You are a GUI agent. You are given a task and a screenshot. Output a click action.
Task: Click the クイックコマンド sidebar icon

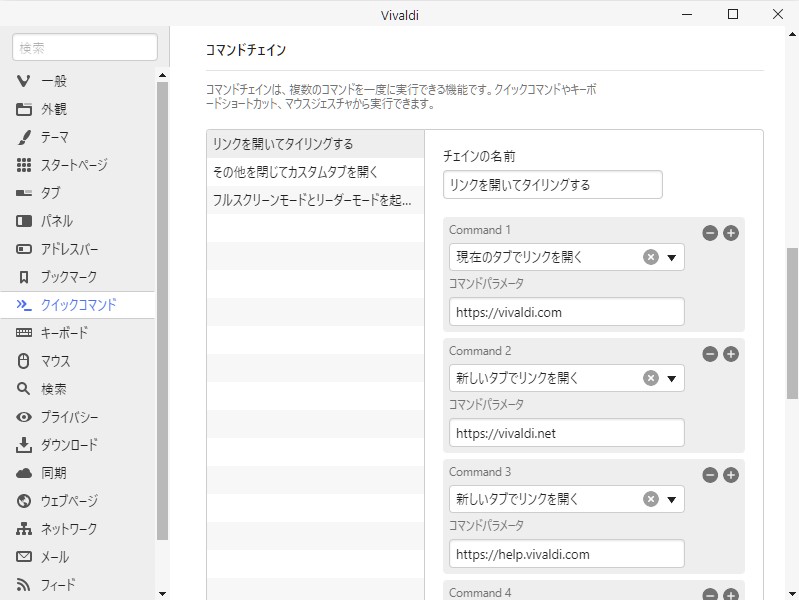tap(23, 305)
